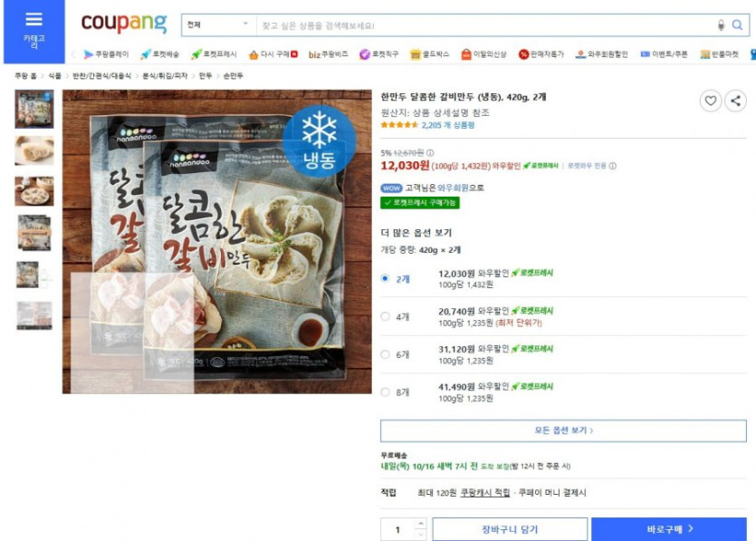Click the original price info icon
The height and width of the screenshot is (541, 756).
pyautogui.click(x=430, y=153)
